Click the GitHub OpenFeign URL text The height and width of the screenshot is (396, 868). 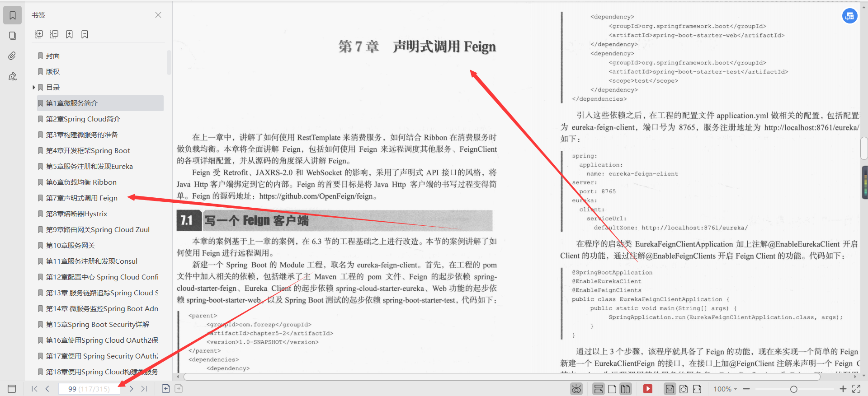pyautogui.click(x=316, y=196)
